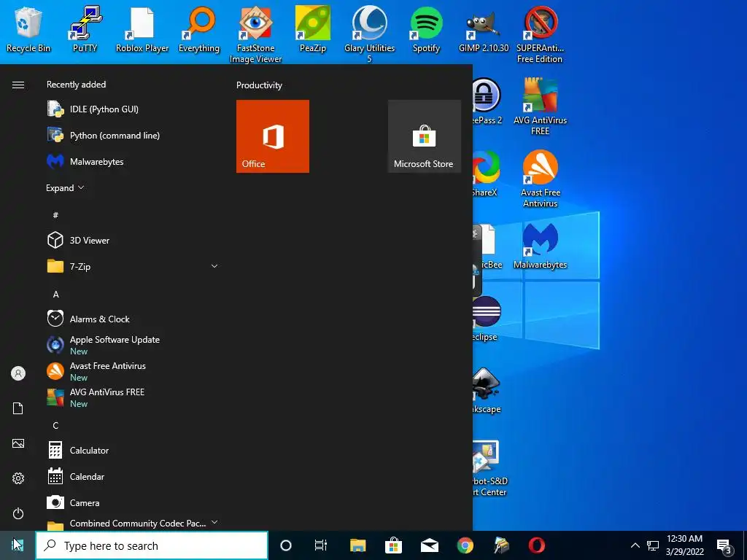Open the Microsoft Store tile

(424, 136)
